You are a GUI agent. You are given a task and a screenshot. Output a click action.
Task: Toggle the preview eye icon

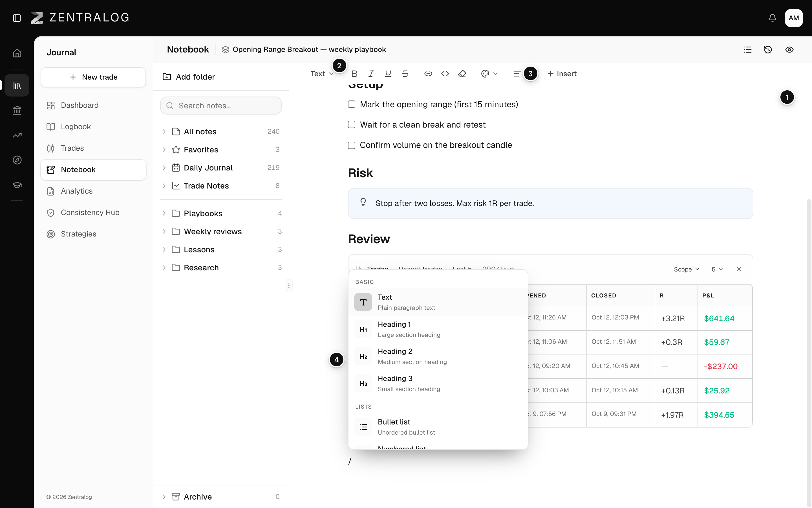click(x=789, y=50)
